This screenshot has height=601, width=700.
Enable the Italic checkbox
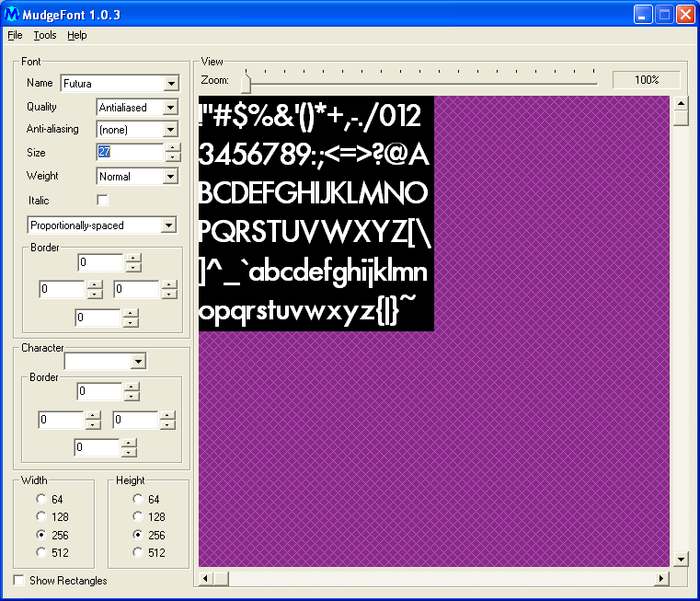[x=102, y=201]
